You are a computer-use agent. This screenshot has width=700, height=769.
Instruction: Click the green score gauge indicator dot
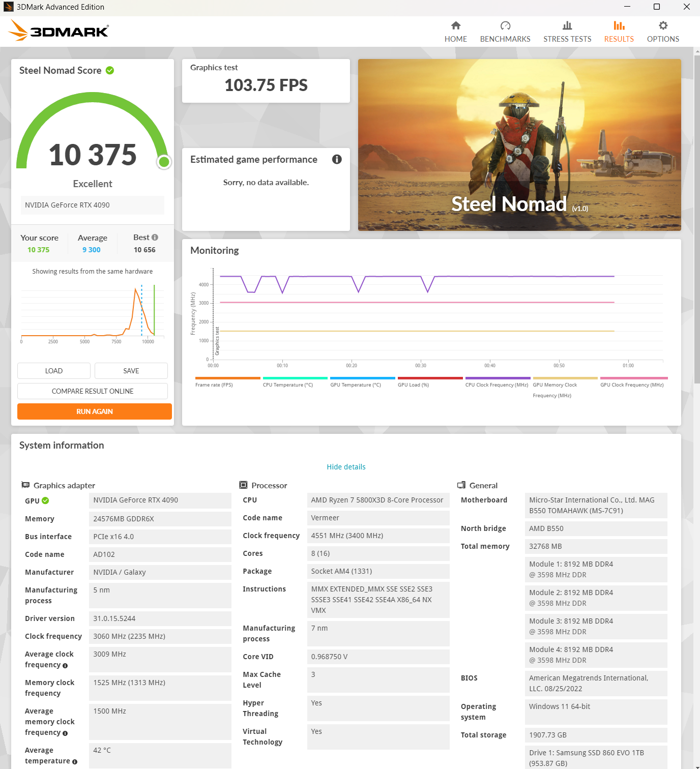[x=164, y=162]
